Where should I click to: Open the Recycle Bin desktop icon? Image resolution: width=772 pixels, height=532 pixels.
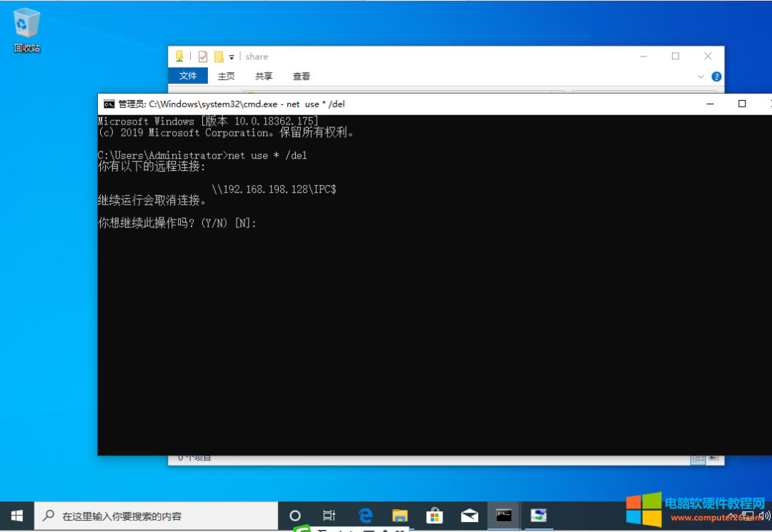26,30
